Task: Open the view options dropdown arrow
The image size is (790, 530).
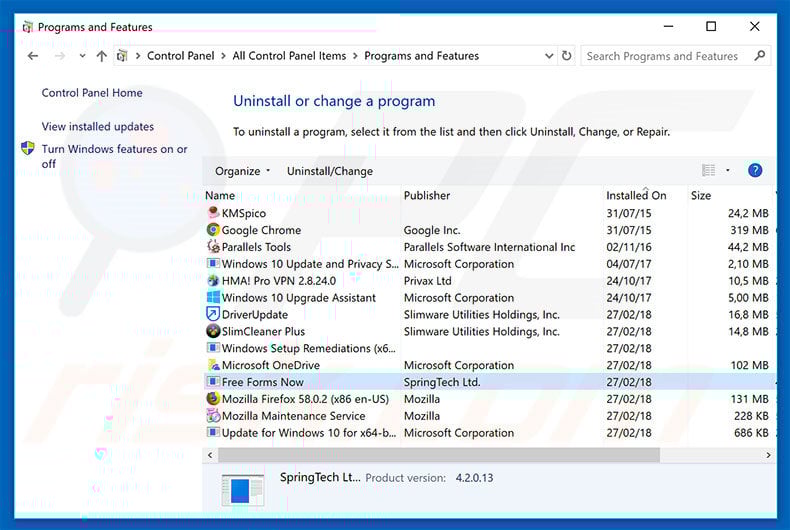Action: 728,170
